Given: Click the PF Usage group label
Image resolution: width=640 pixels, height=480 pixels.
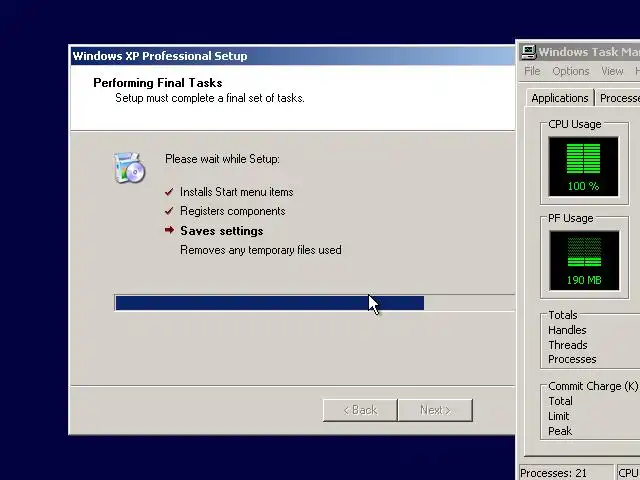Looking at the screenshot, I should click(571, 218).
